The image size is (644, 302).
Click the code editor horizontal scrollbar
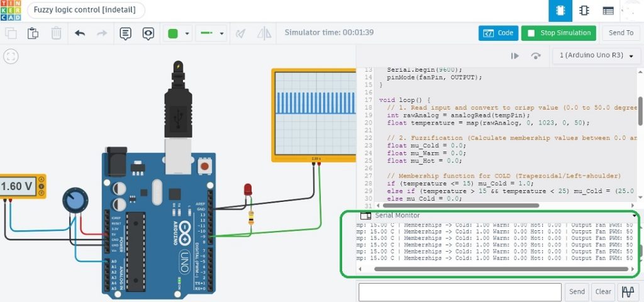(x=461, y=205)
